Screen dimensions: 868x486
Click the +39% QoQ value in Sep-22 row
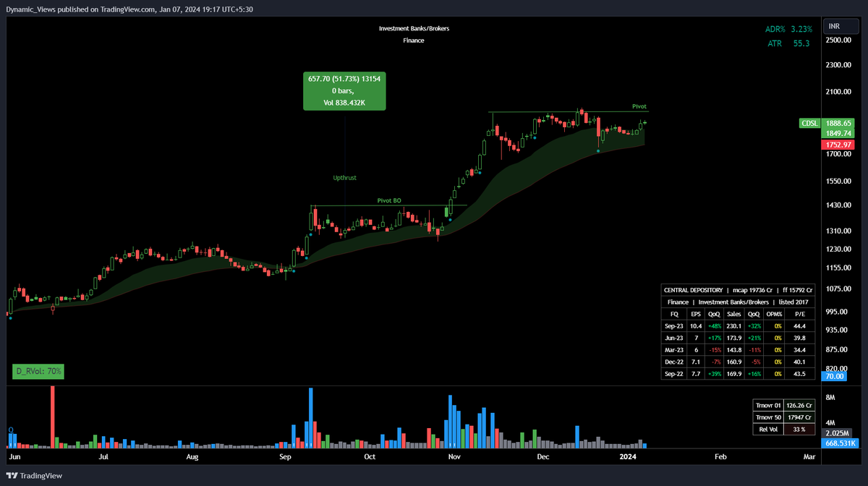[715, 375]
